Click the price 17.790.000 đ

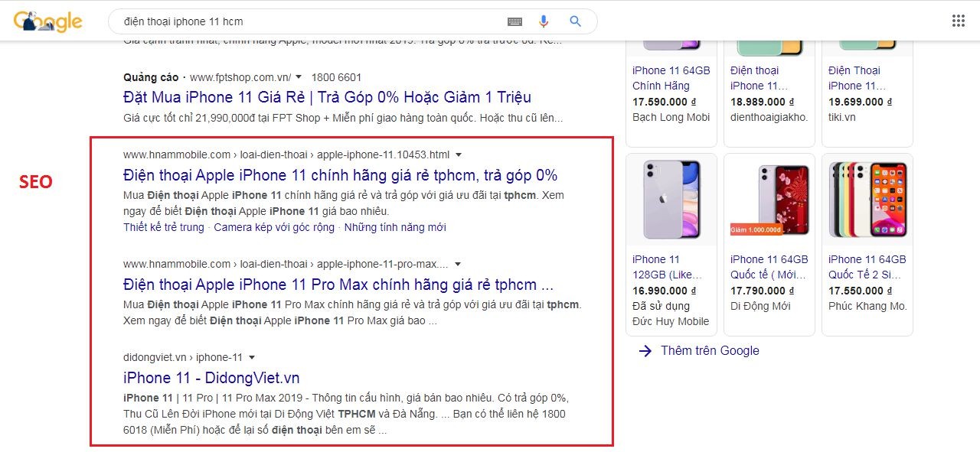pos(763,291)
